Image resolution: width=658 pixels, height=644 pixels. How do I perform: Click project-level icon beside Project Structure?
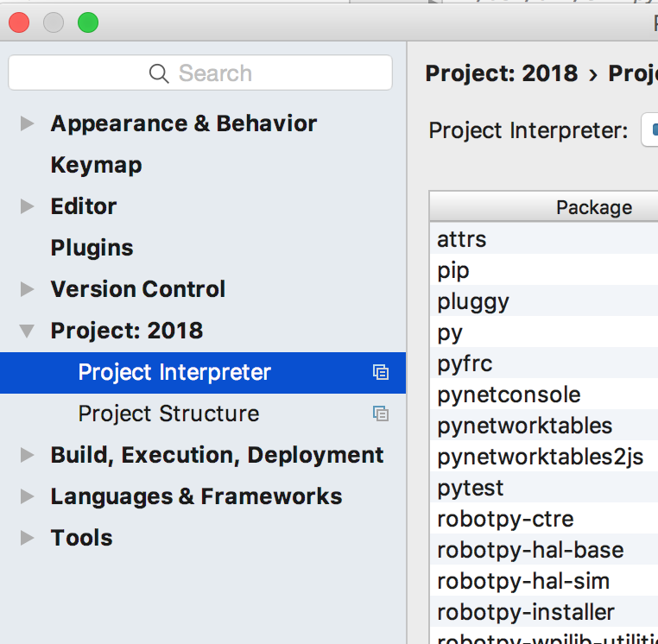pyautogui.click(x=381, y=414)
